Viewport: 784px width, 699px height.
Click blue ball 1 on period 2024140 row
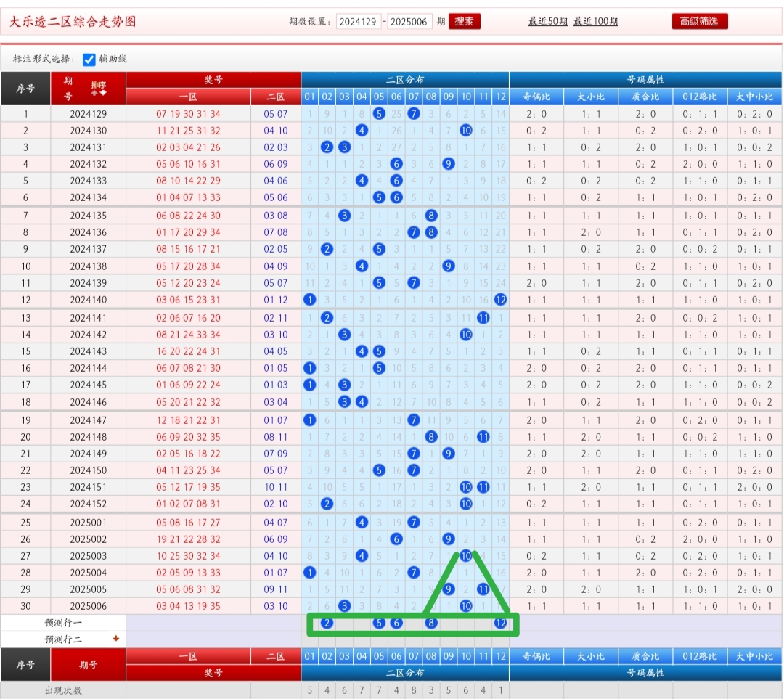[x=310, y=300]
